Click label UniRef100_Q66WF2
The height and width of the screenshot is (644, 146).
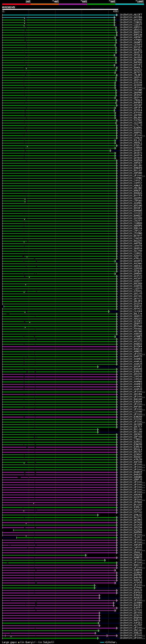pos(131,43)
